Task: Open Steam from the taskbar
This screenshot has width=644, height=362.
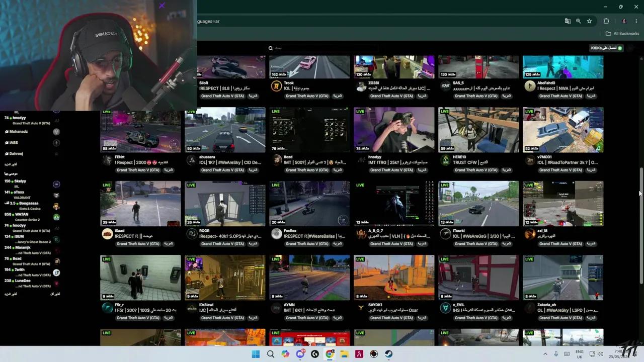Action: click(x=389, y=354)
